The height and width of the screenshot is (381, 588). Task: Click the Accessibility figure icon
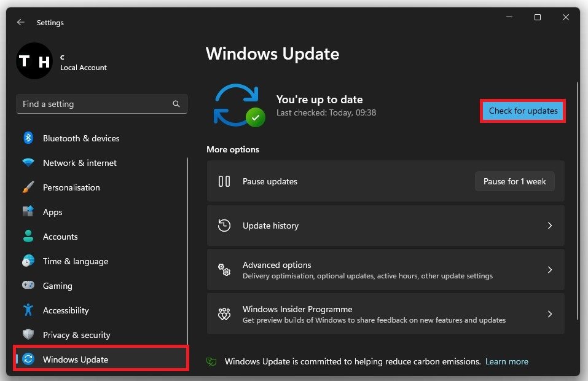pyautogui.click(x=28, y=310)
